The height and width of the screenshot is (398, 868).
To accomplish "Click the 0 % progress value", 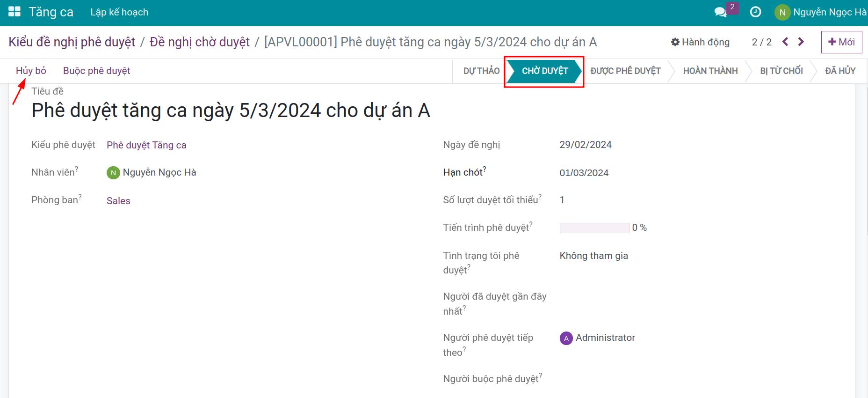I will click(639, 228).
